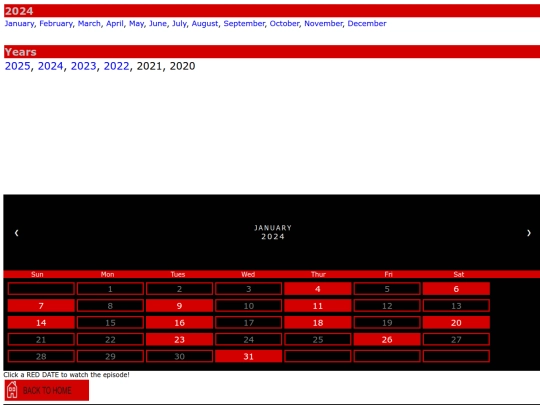Watch the episode from January 4
The height and width of the screenshot is (405, 540).
(318, 289)
